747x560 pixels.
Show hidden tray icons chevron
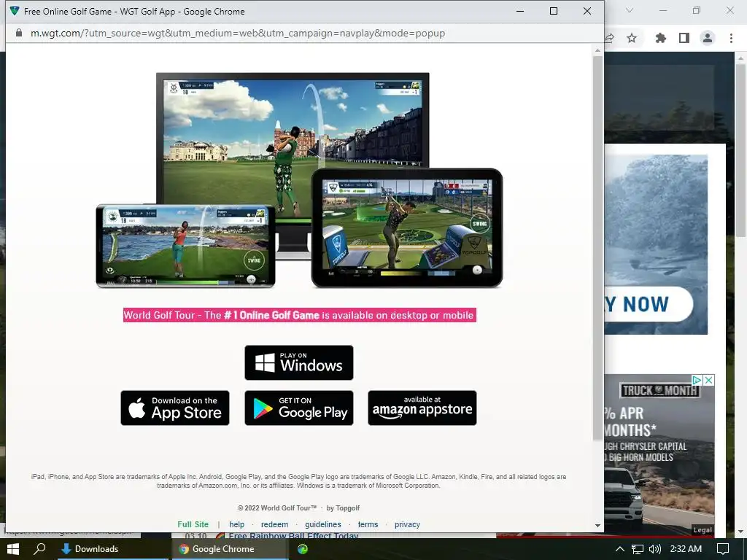pyautogui.click(x=620, y=549)
